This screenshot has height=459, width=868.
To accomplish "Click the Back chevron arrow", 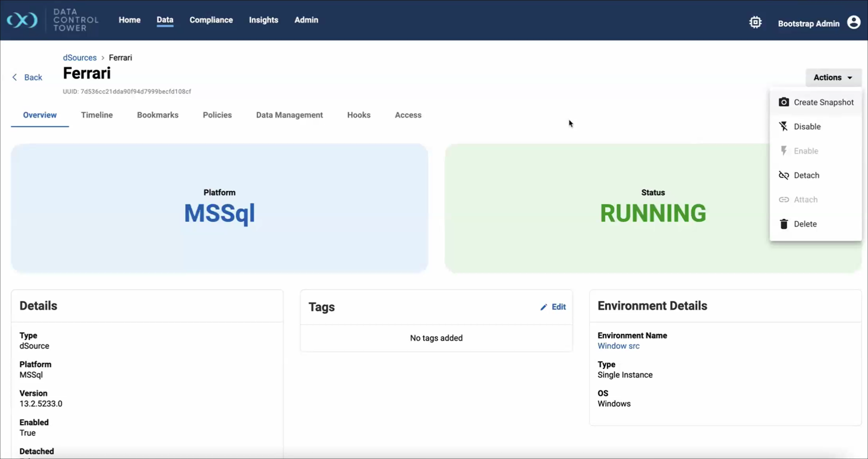I will pyautogui.click(x=14, y=77).
